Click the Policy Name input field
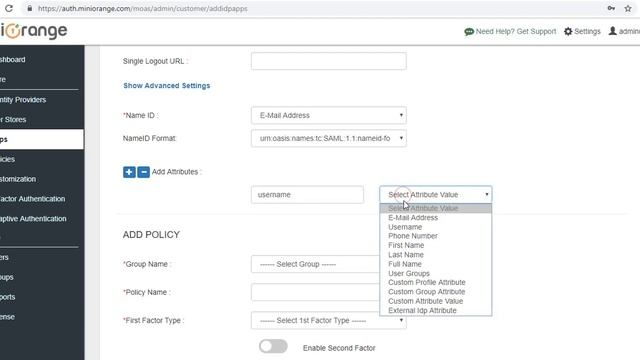This screenshot has width=640, height=360. [315, 292]
